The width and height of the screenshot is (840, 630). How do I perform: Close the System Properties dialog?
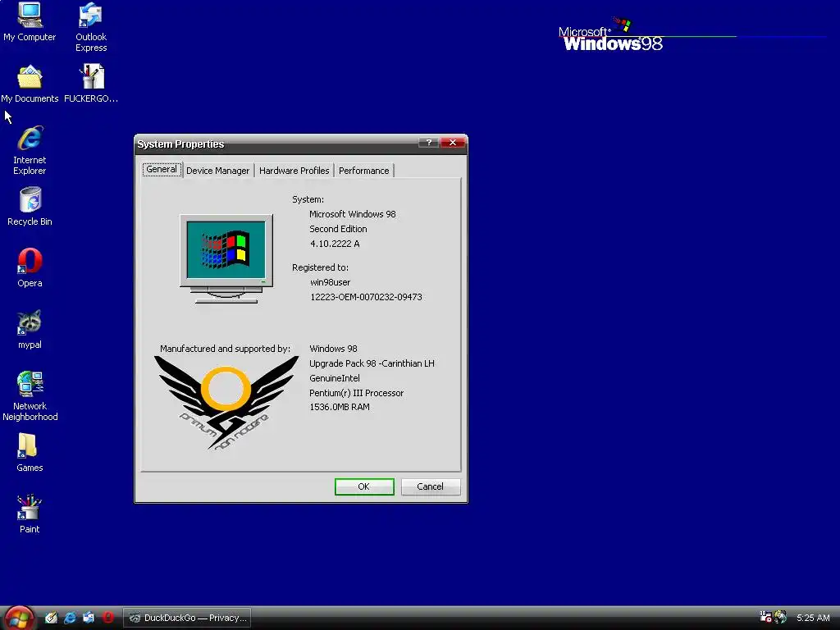coord(453,143)
